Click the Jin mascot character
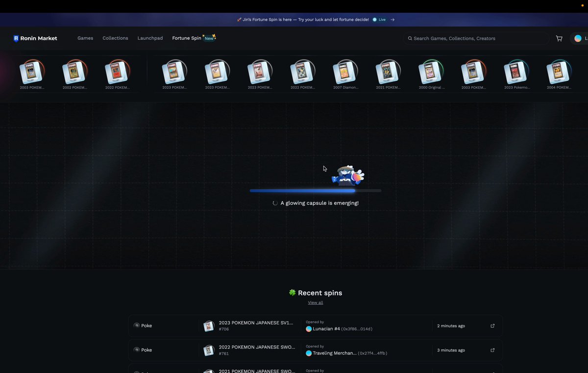The width and height of the screenshot is (588, 373). 348,175
